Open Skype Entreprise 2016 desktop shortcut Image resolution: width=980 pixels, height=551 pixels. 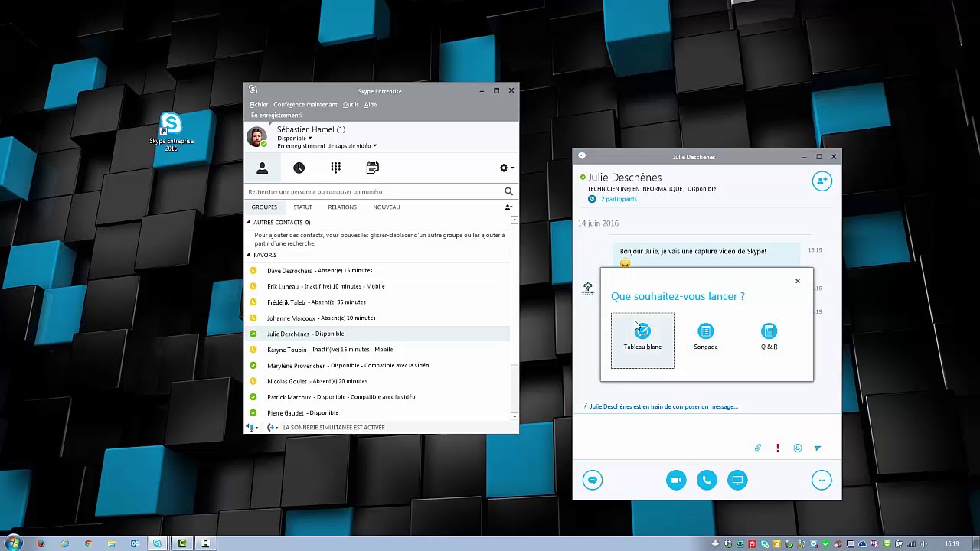point(171,132)
